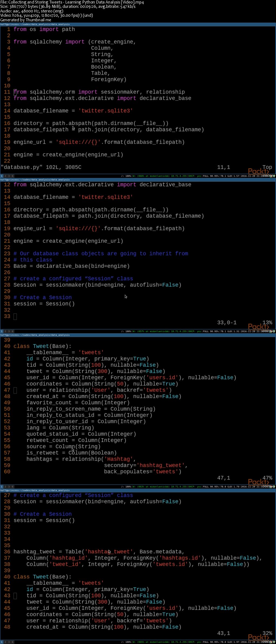Click the 'Size: 38677027 bytes' header line
276x644 pixels.
(x=68, y=6)
